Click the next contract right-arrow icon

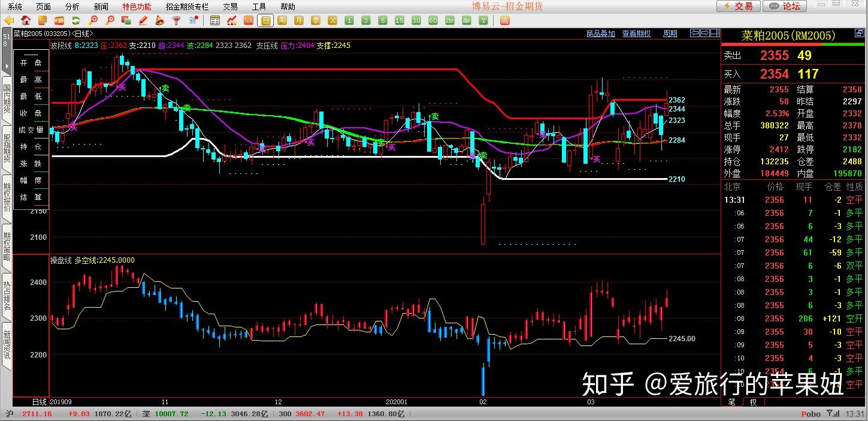705,33
